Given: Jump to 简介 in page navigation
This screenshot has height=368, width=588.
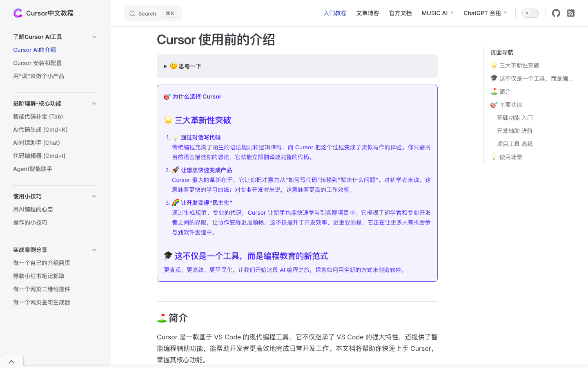Looking at the screenshot, I should (x=501, y=92).
